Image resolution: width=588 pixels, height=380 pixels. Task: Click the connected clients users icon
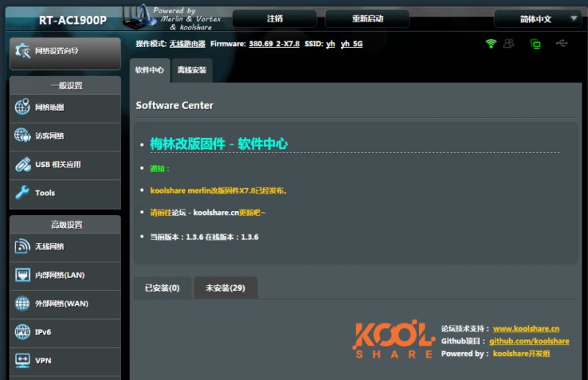[509, 44]
